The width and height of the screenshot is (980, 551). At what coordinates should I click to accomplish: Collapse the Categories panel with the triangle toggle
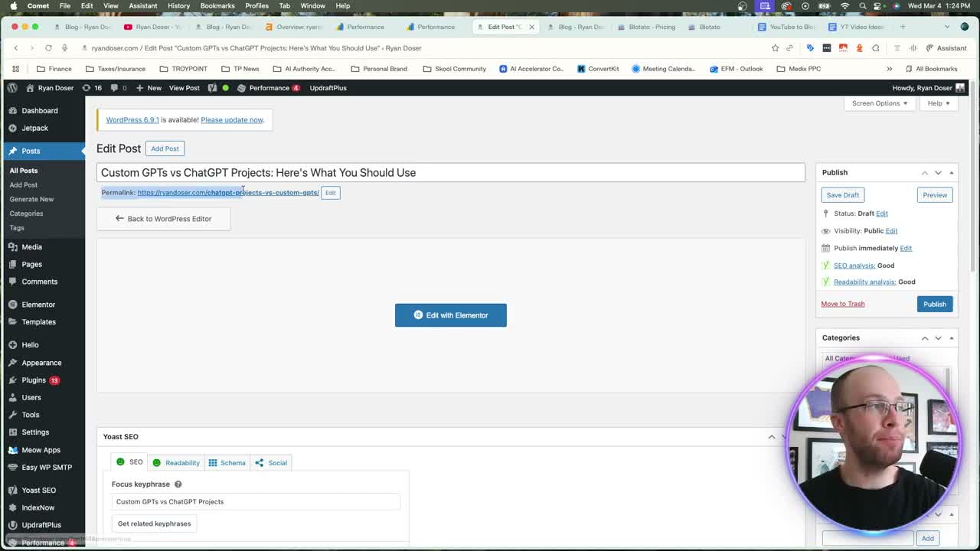952,338
